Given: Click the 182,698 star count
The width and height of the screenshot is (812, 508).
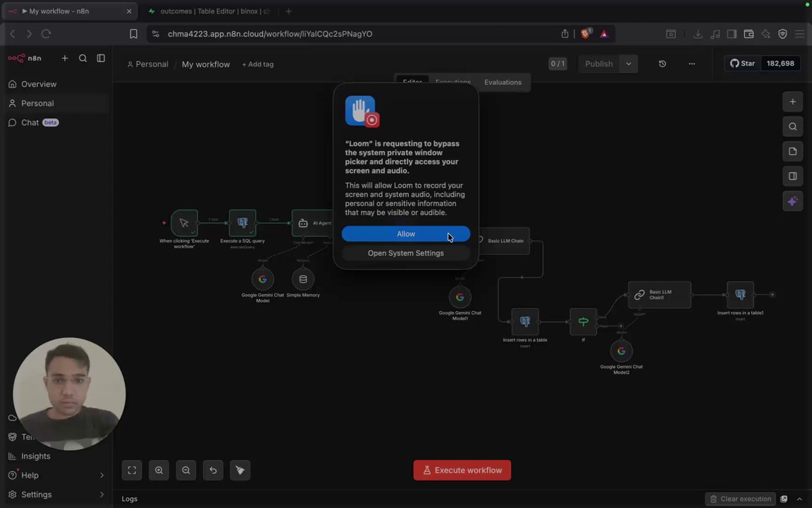Looking at the screenshot, I should click(780, 64).
